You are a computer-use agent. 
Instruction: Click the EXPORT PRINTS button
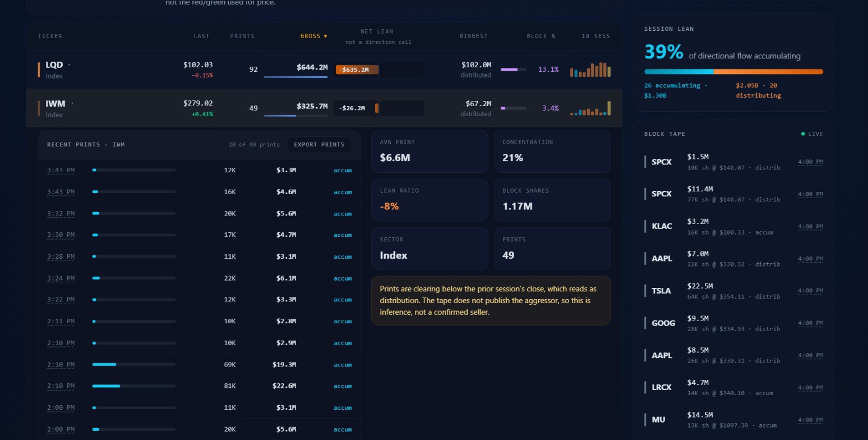pyautogui.click(x=319, y=145)
